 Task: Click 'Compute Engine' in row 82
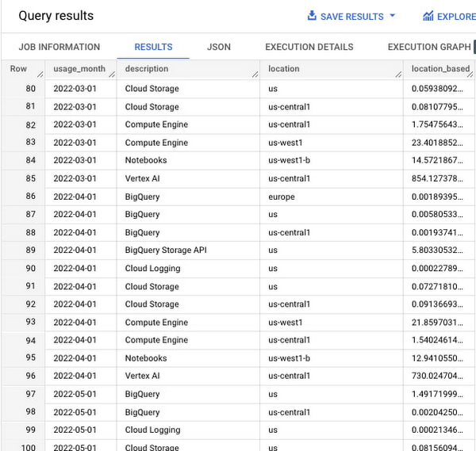click(156, 124)
